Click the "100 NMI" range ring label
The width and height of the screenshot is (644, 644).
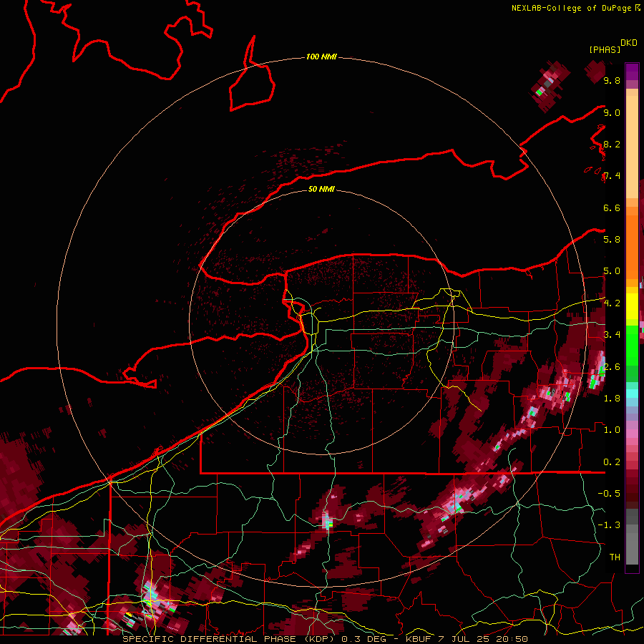(321, 57)
